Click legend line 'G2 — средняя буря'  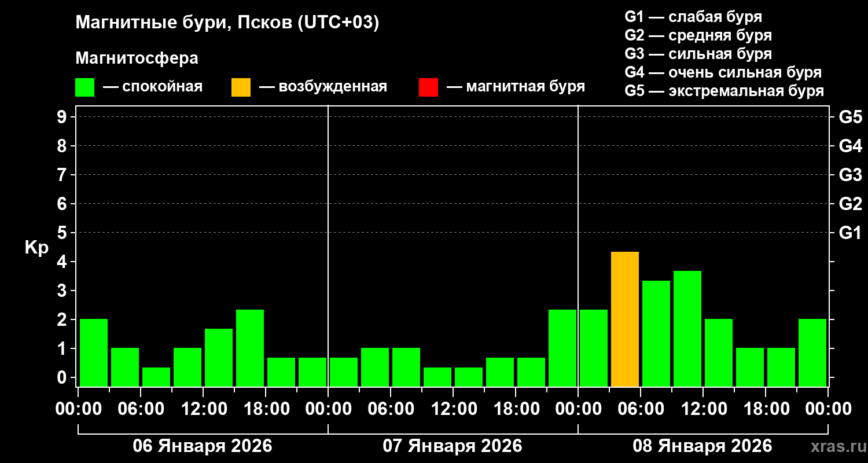[698, 35]
